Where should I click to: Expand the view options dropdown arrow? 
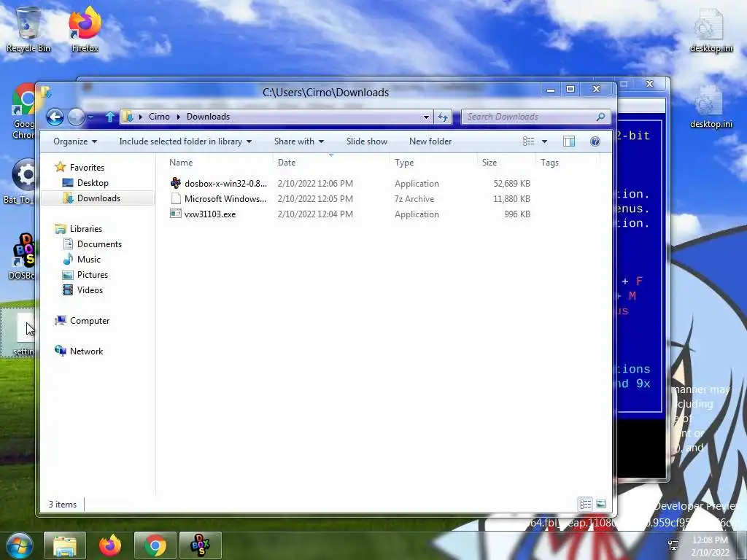pos(544,141)
